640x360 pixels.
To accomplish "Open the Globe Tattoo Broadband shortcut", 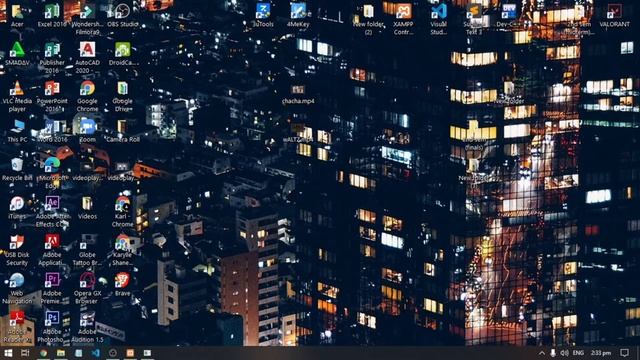I will pos(87,250).
